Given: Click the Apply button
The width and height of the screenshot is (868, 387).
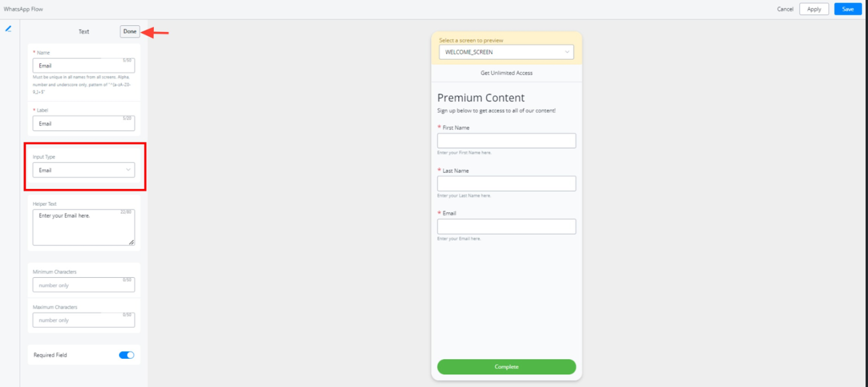Looking at the screenshot, I should click(x=814, y=9).
